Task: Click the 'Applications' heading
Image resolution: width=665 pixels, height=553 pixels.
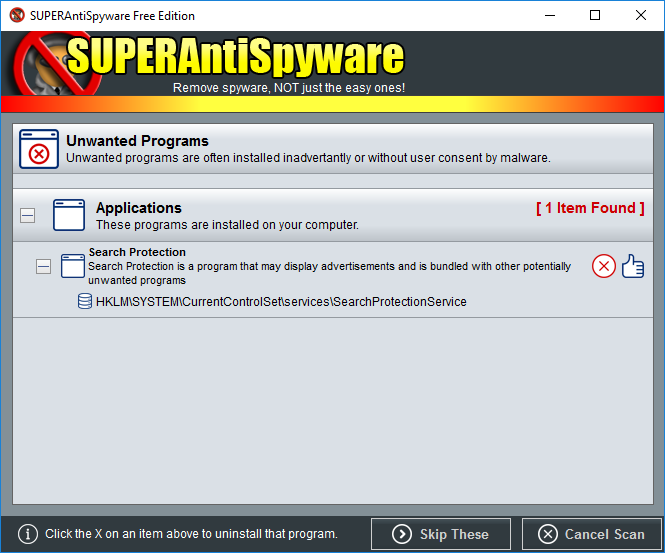Action: coord(139,208)
